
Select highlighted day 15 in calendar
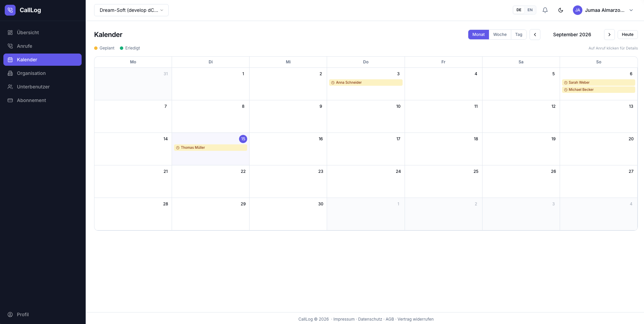tap(243, 139)
